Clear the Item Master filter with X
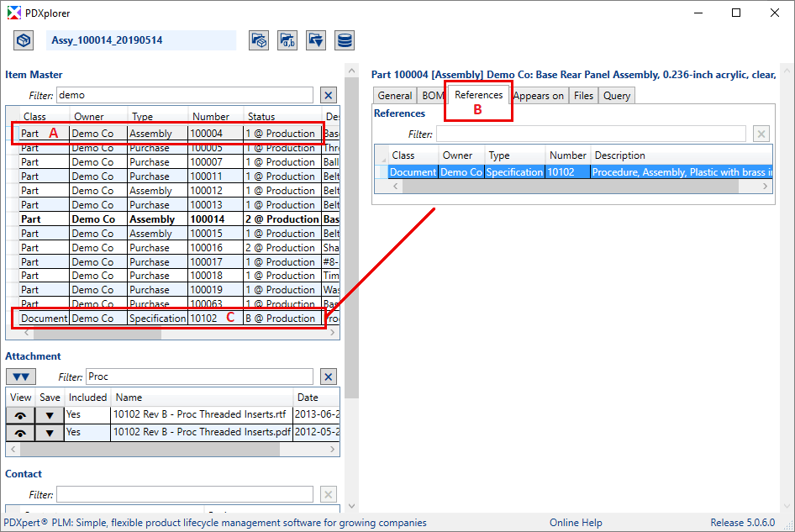The image size is (795, 532). coord(329,95)
